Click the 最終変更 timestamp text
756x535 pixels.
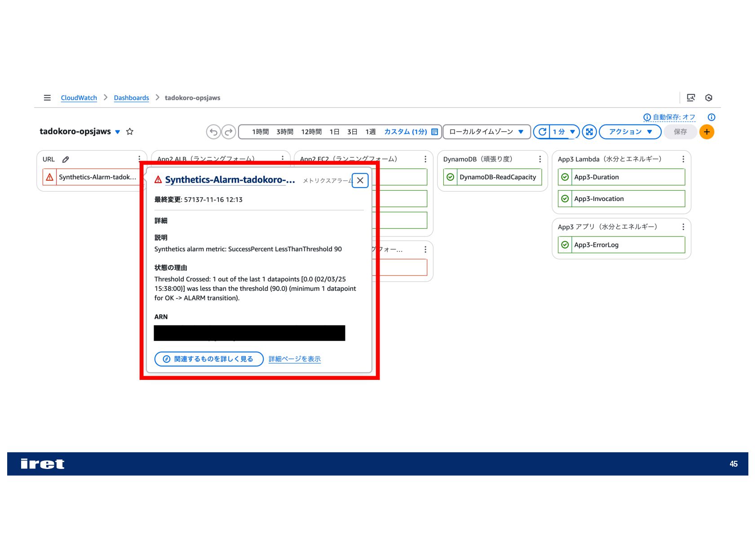pyautogui.click(x=199, y=200)
